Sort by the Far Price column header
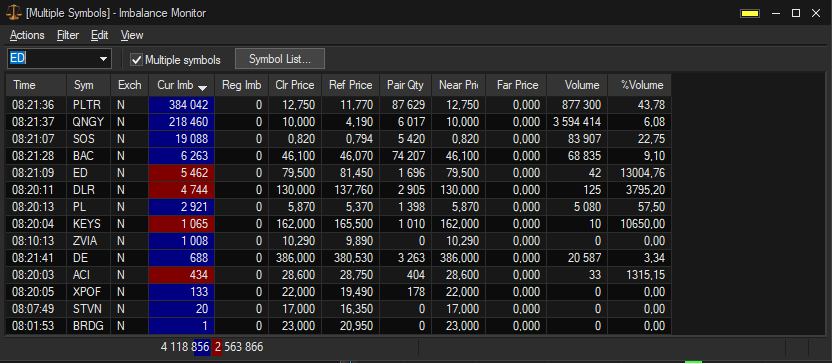 pyautogui.click(x=516, y=85)
